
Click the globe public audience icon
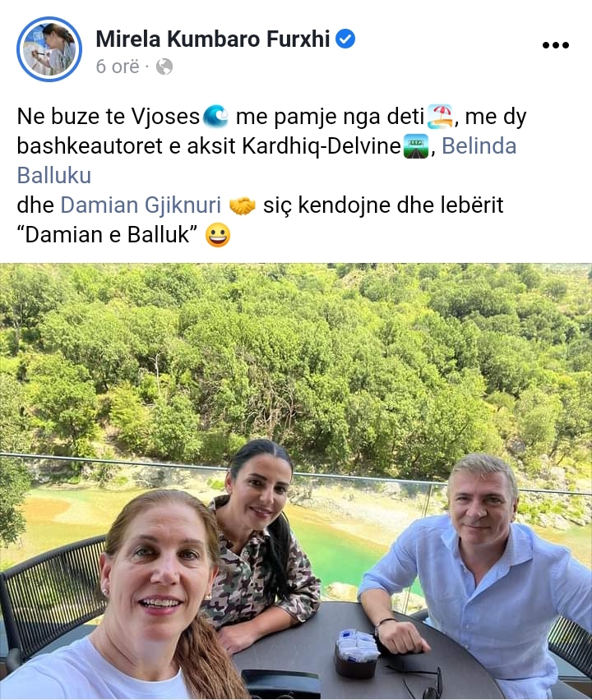point(164,67)
